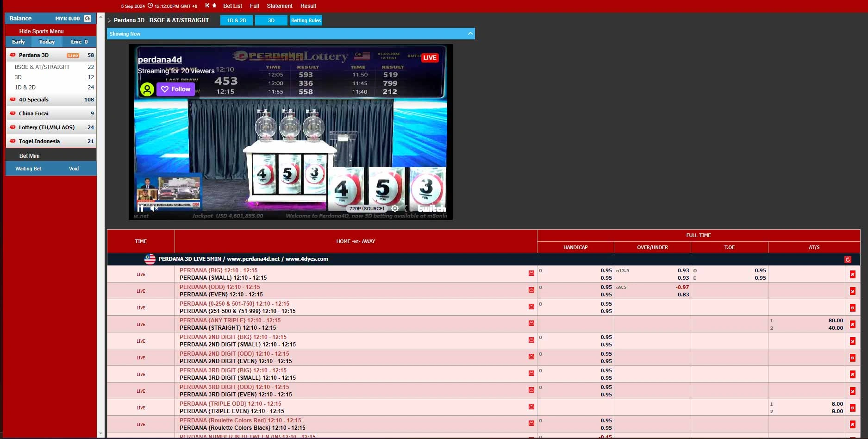This screenshot has height=439, width=868.
Task: Click the refresh icon in Perdana 3D Live header
Action: tap(848, 259)
